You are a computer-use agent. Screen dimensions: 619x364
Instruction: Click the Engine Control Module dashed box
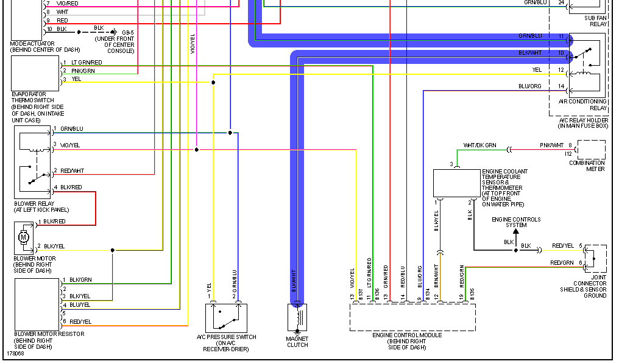point(412,317)
